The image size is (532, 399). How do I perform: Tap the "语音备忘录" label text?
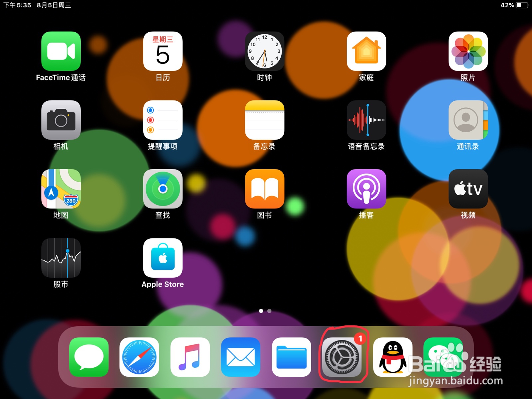[366, 146]
